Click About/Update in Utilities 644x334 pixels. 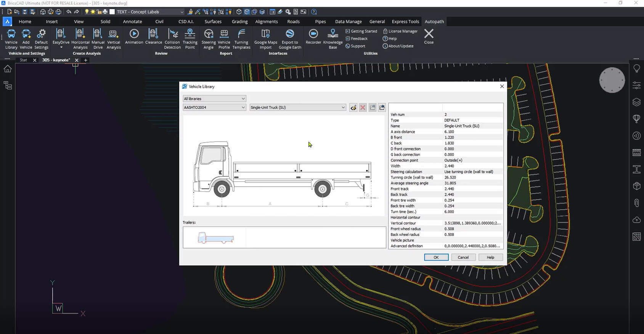point(398,46)
